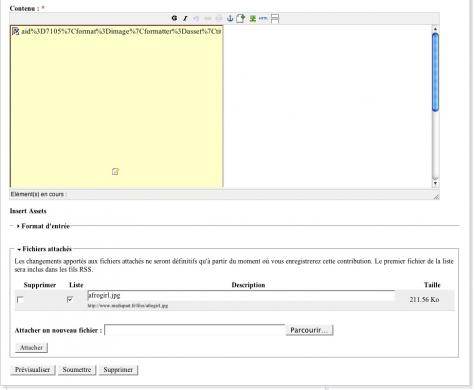Screen dimensions: 475x390
Task: Click the Insert Assets label
Action: pos(28,211)
